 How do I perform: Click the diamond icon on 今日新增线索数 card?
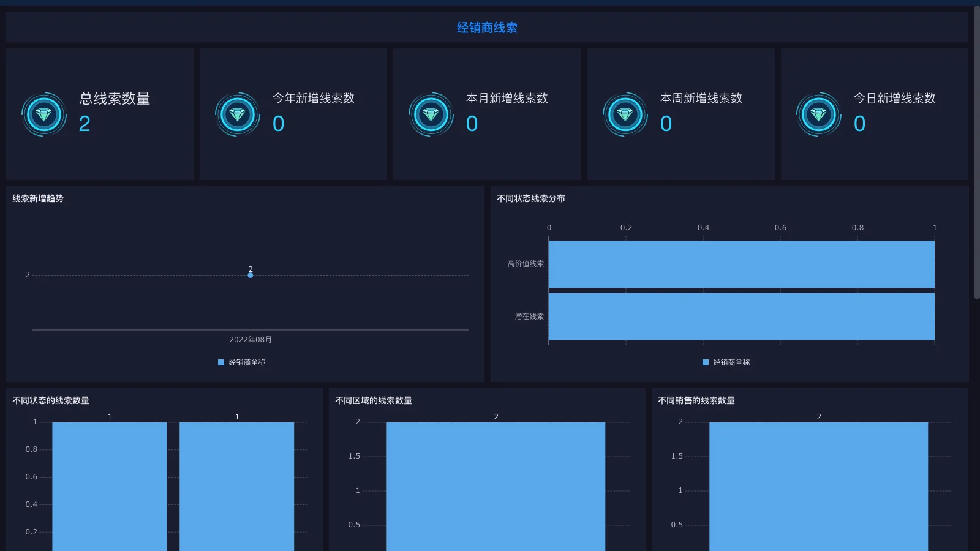[x=819, y=114]
